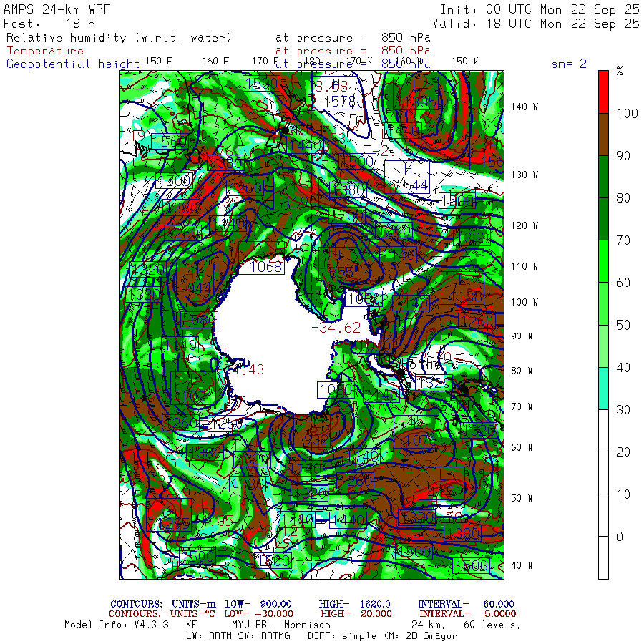Click the '50 W' longitude label

coord(522,498)
